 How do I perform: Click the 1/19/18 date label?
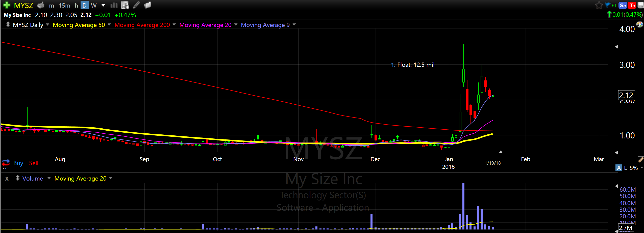[x=493, y=163]
